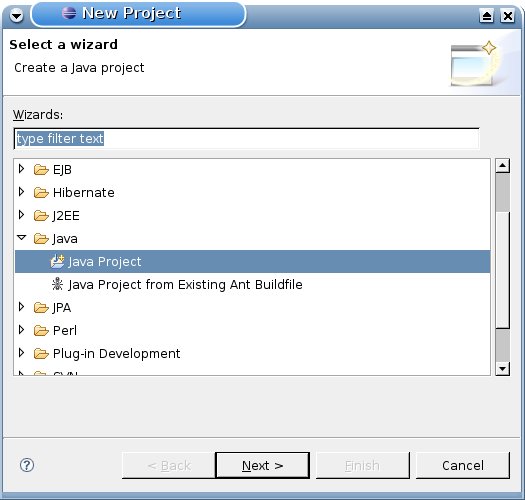
Task: Click the Perl folder icon
Action: (41, 331)
